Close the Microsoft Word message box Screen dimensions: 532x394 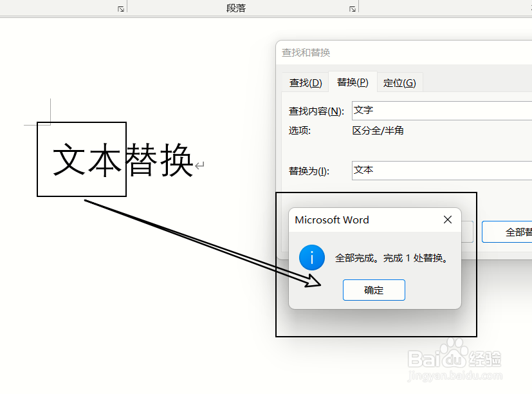coord(448,220)
